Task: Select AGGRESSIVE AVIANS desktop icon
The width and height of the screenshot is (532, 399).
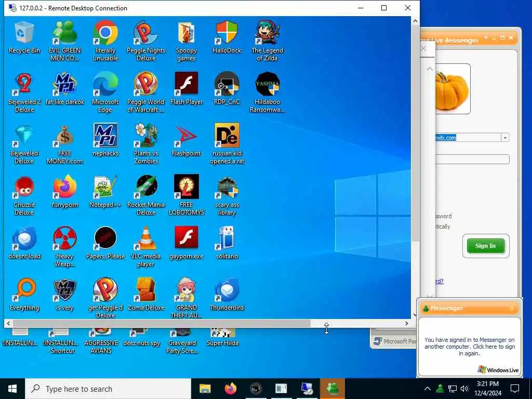Action: [x=101, y=341]
